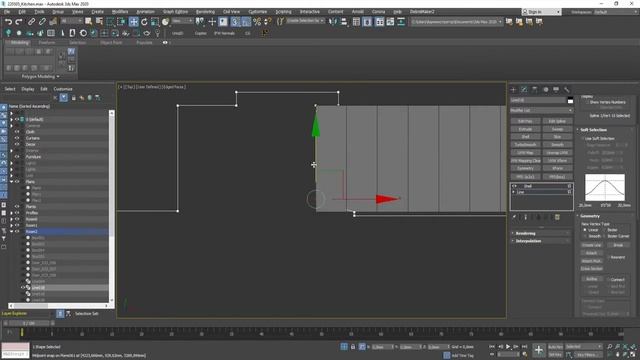The height and width of the screenshot is (360, 640).
Task: Toggle the 3D Snaps icon
Action: 236,22
